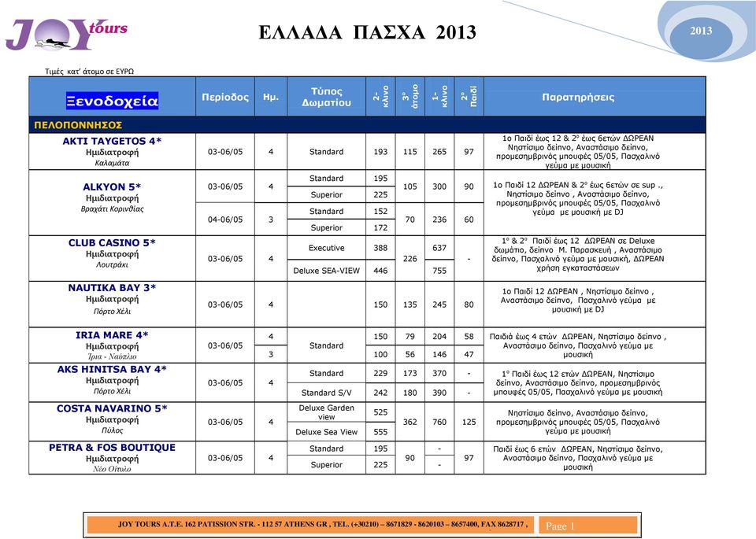Screen dimensions: 756x539
Task: Click the location Λουτράκι
Action: pos(112,264)
